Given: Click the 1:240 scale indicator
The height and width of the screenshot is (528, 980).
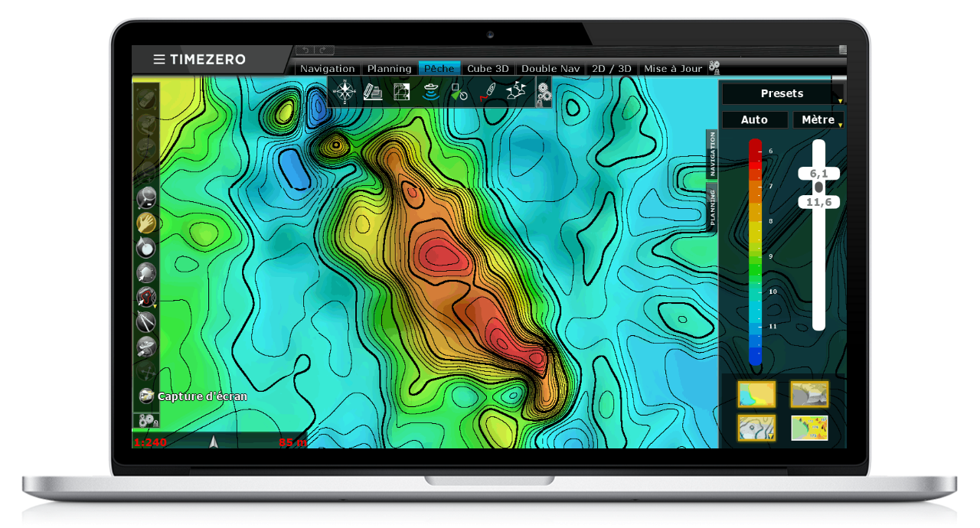Looking at the screenshot, I should 150,442.
